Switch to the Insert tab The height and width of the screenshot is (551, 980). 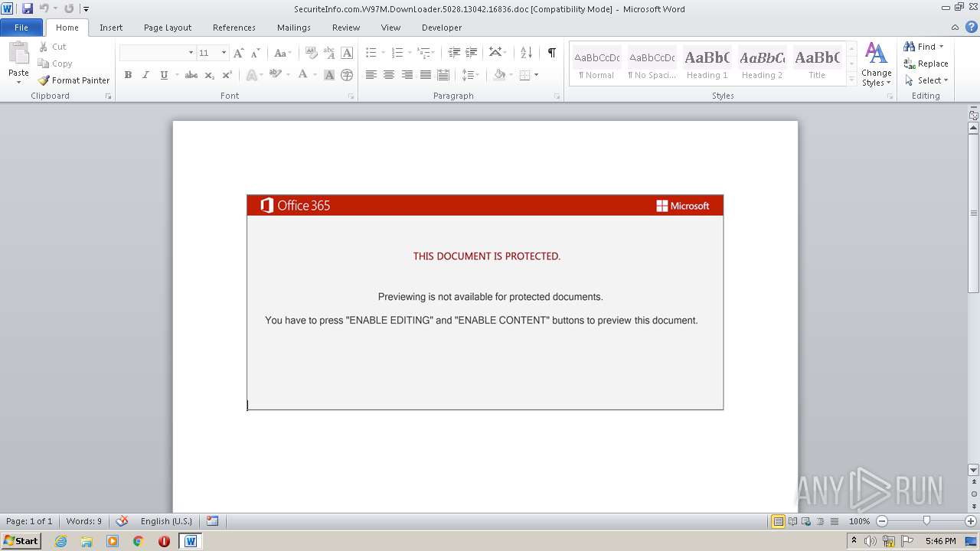pyautogui.click(x=111, y=28)
